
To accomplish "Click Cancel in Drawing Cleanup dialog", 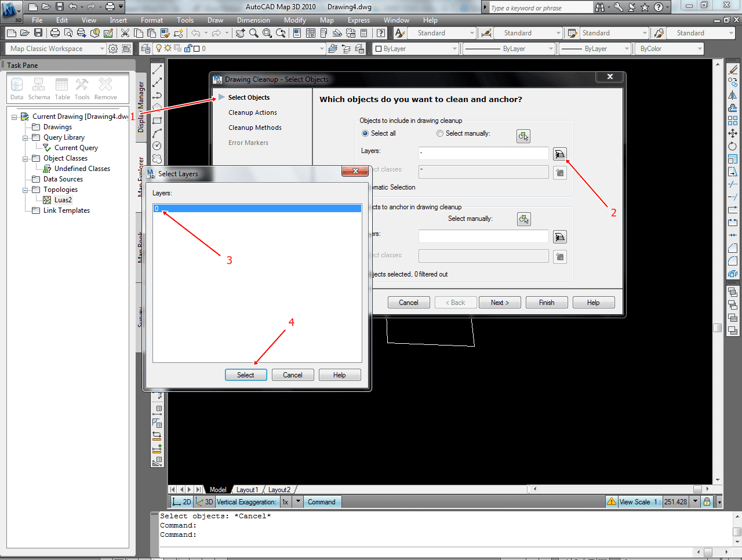I will 409,303.
